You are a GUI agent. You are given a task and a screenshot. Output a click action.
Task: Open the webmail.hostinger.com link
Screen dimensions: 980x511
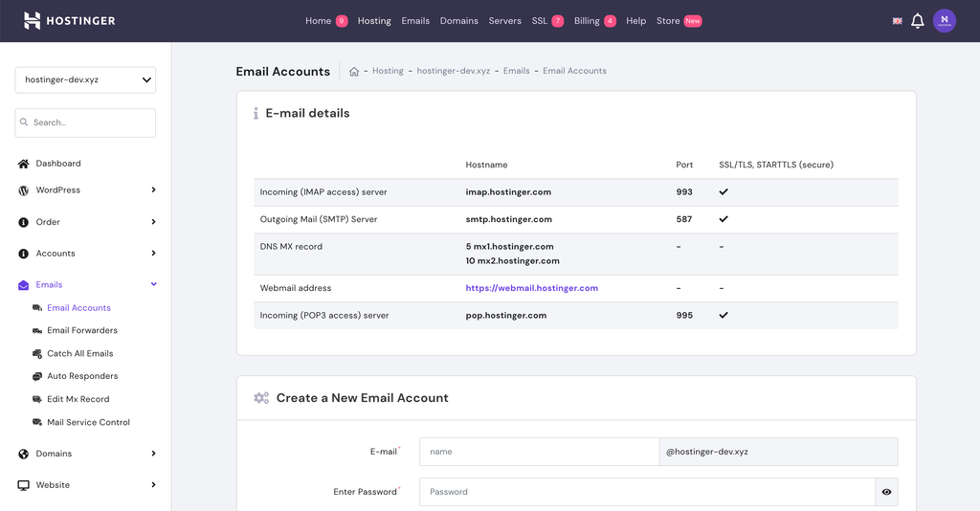click(531, 288)
